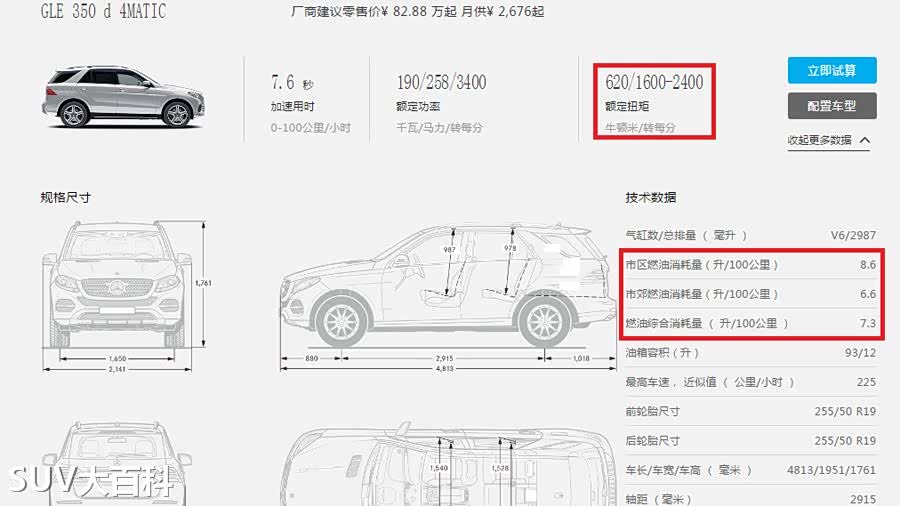Select the 燃油综合消耗量 row
This screenshot has height=506, width=900.
751,324
